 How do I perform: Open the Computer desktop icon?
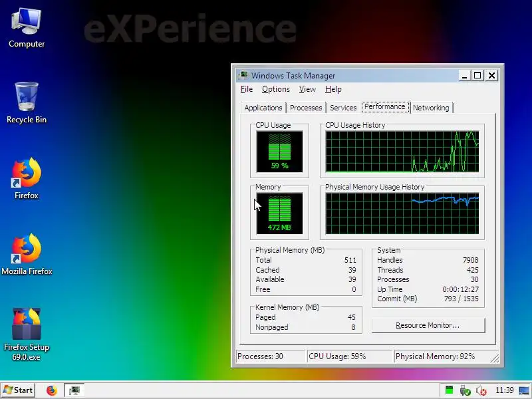tap(27, 28)
